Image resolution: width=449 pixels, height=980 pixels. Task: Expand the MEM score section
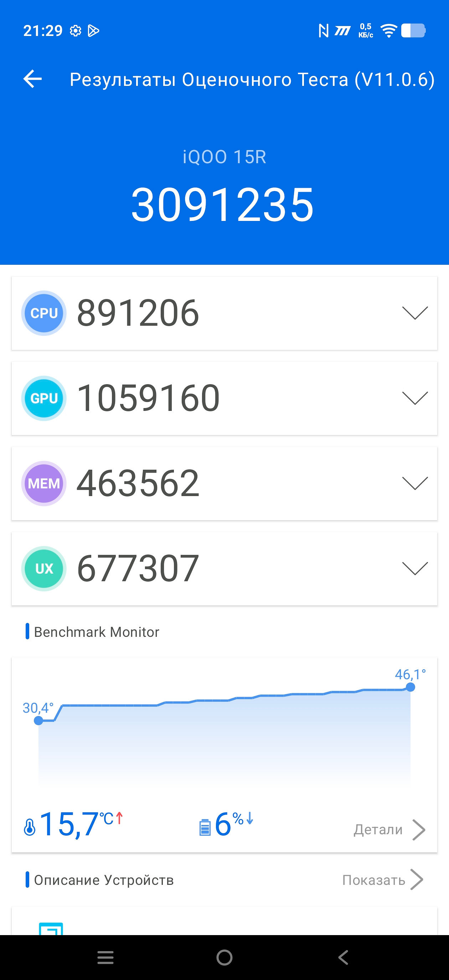415,484
